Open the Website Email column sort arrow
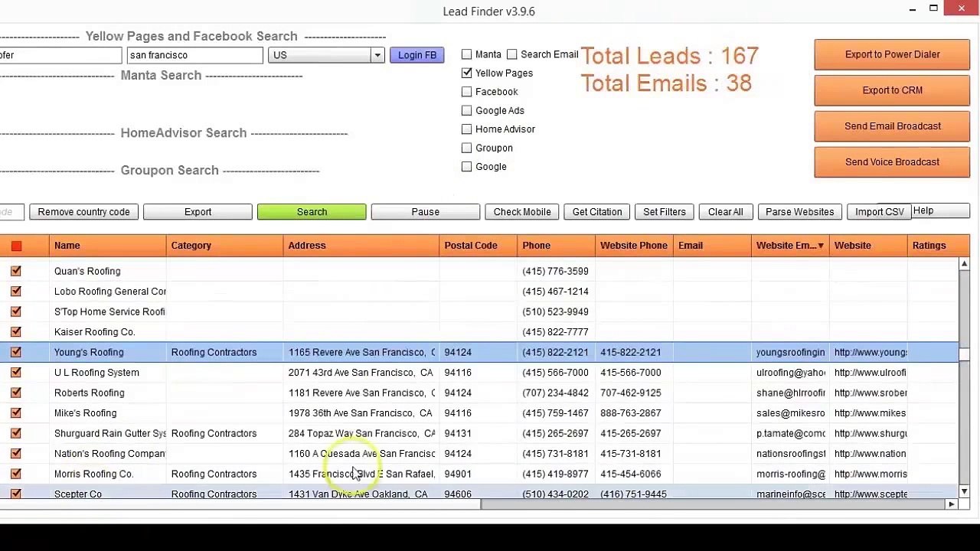This screenshot has height=551, width=980. [821, 246]
